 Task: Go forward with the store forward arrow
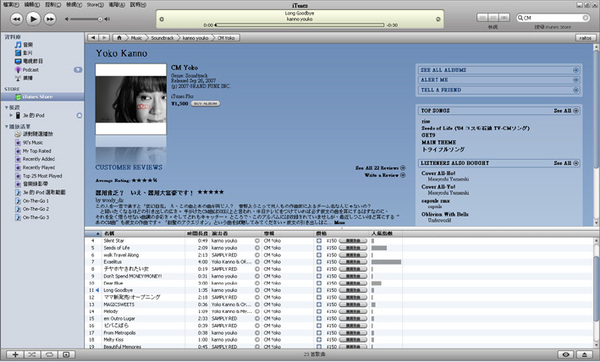point(104,38)
